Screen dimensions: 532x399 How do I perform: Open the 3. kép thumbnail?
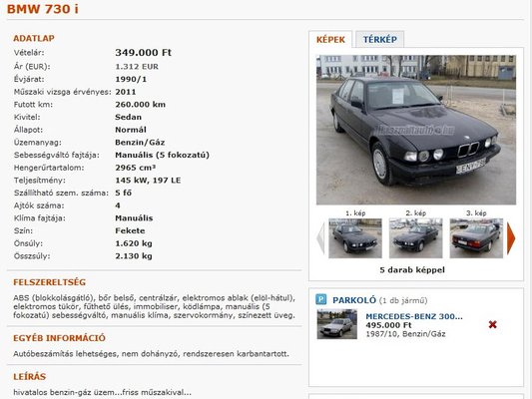coord(476,238)
